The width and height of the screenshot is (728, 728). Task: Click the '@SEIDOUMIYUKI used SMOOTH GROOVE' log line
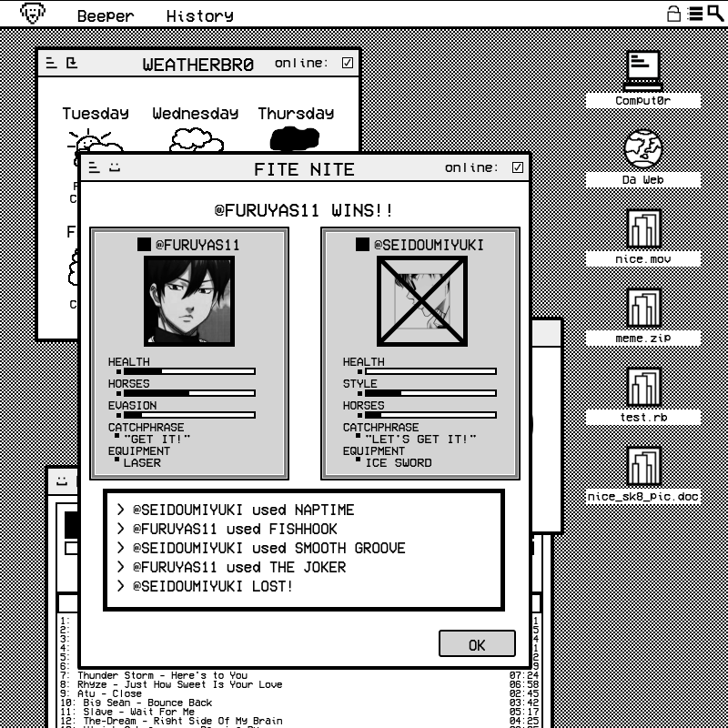261,548
